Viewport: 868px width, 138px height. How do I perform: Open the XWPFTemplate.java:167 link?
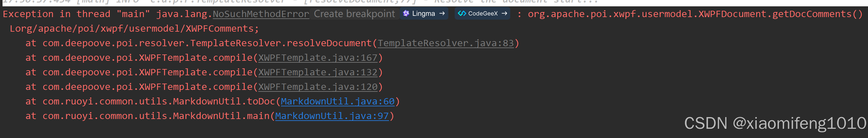click(x=318, y=58)
